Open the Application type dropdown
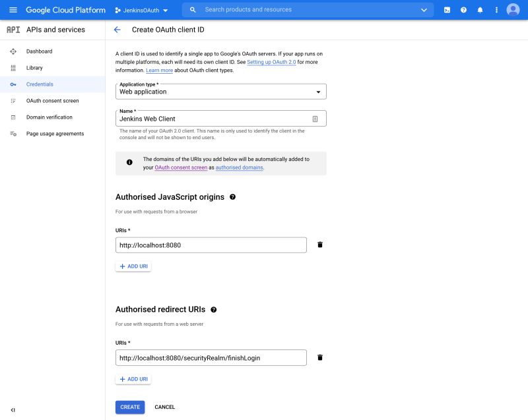This screenshot has height=420, width=528. 221,92
